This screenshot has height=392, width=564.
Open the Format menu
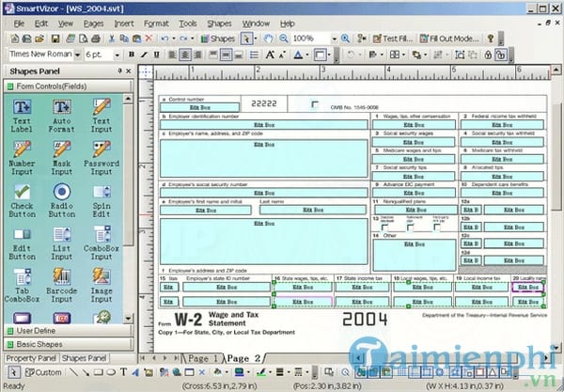point(156,24)
